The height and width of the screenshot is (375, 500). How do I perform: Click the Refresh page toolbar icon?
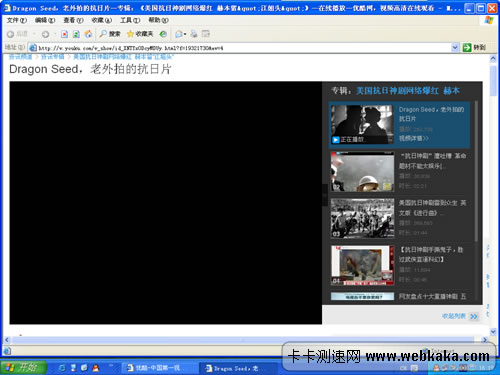click(76, 34)
